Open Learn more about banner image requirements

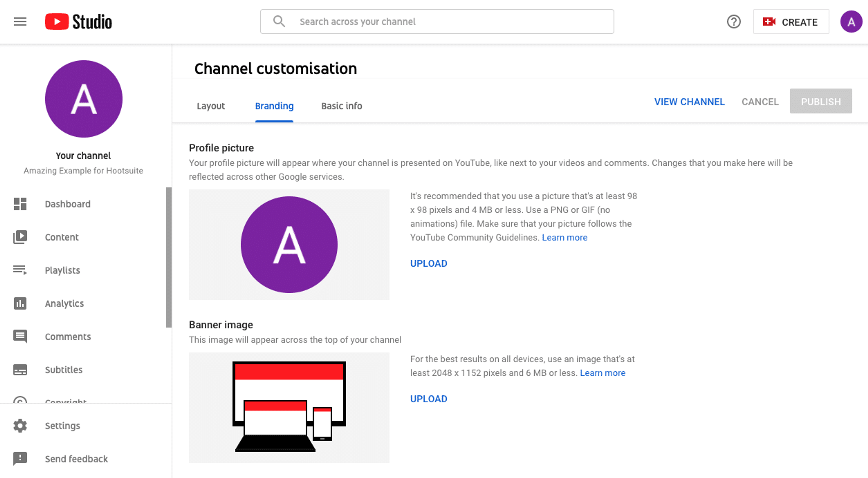[603, 373]
